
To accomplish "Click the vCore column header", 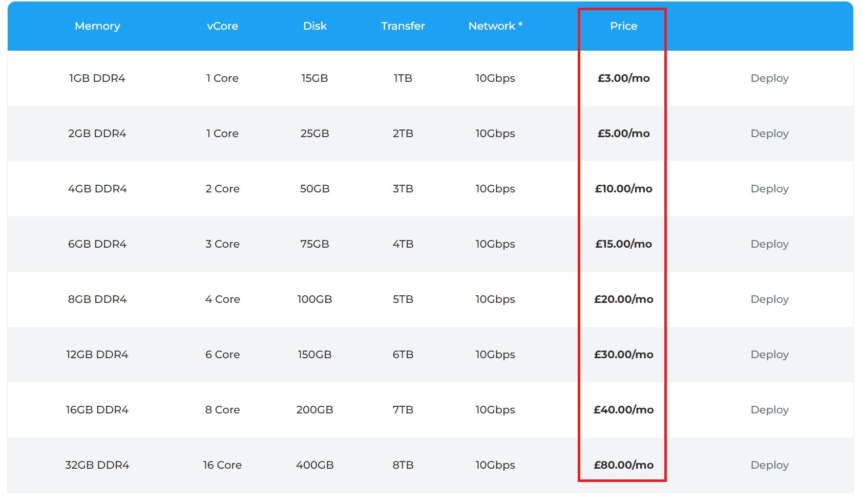I will pyautogui.click(x=222, y=26).
